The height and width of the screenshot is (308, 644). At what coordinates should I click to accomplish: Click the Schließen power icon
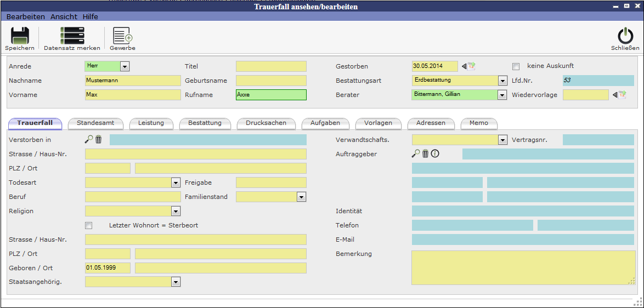[x=625, y=36]
